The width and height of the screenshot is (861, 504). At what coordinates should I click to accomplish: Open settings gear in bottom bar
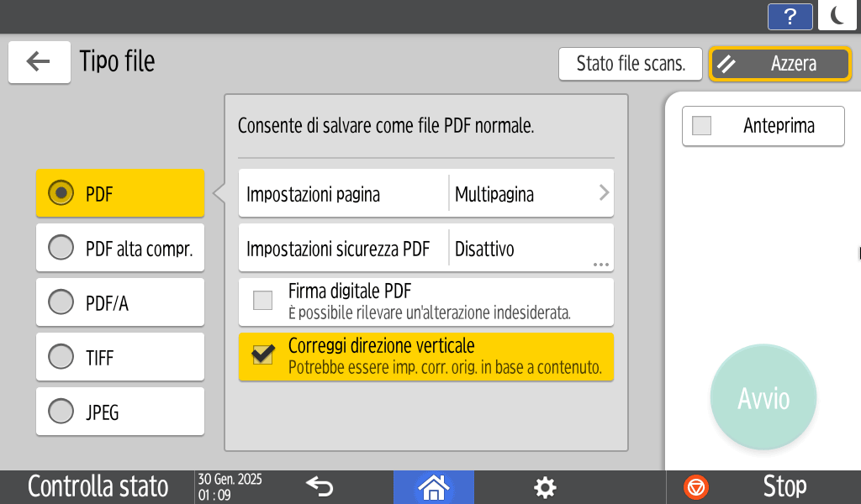[545, 487]
